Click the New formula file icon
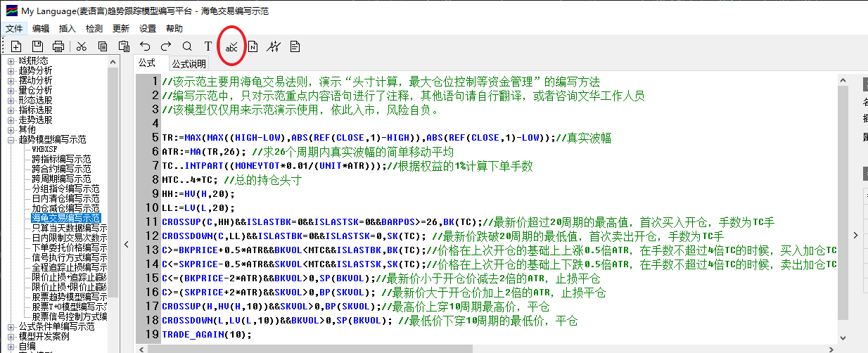 (x=16, y=46)
